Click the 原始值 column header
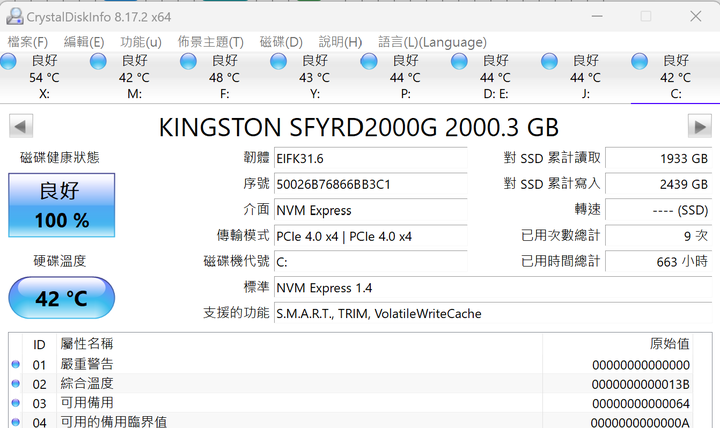Image resolution: width=720 pixels, height=428 pixels. 669,344
